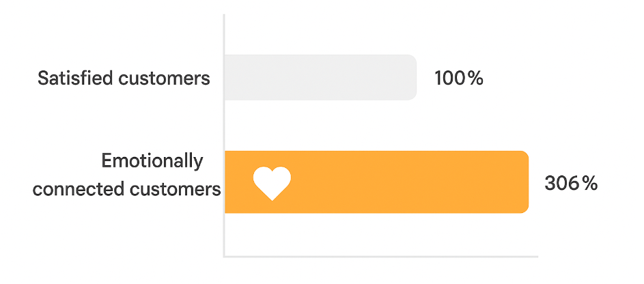Click the "Satisfied customers" label
Viewport: 644px width, 284px height.
[124, 78]
